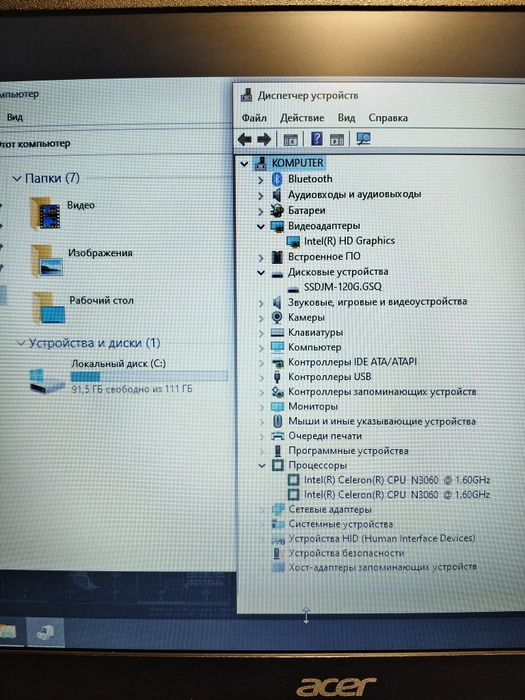Collapse the Дисковые устройства category
The image size is (525, 700).
(261, 273)
